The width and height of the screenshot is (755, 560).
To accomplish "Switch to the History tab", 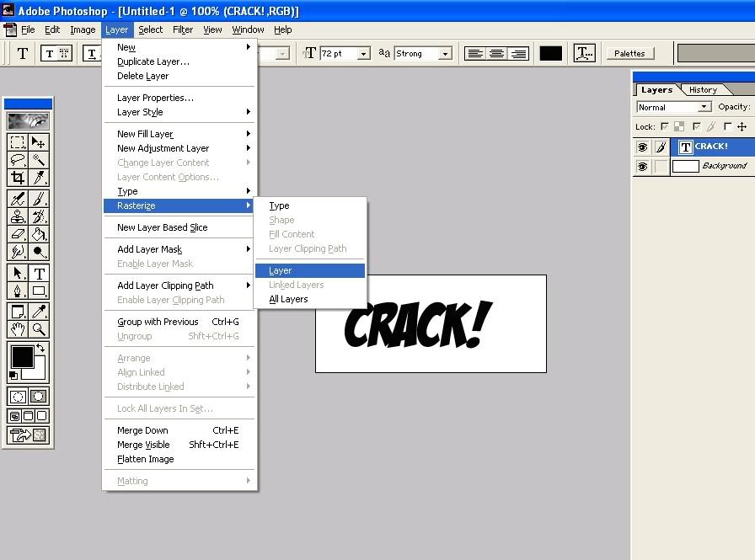I will pos(703,90).
